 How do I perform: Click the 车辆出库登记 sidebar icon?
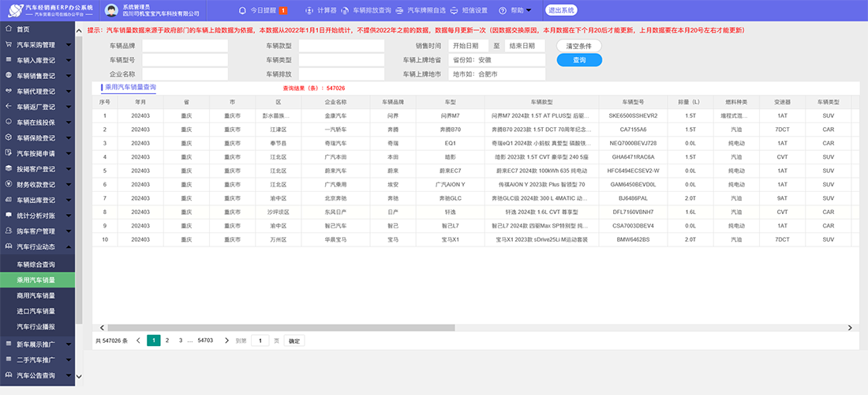click(9, 199)
